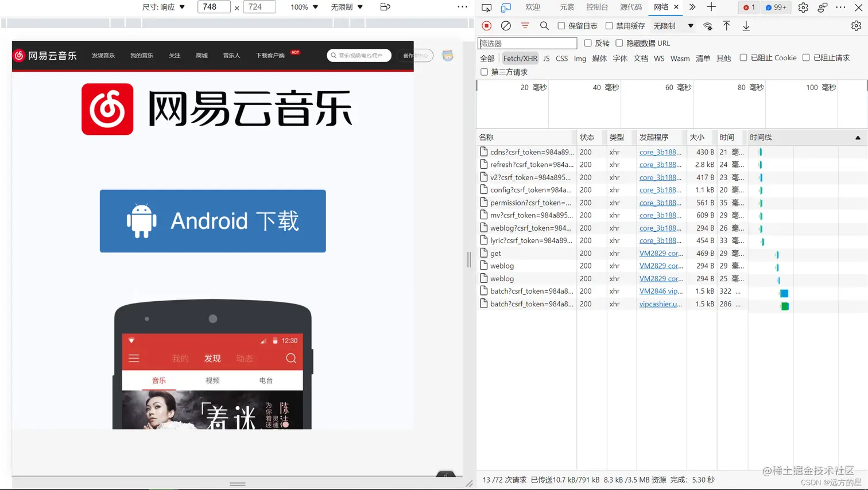Open network conditions wifi icon
The width and height of the screenshot is (868, 490).
[708, 26]
